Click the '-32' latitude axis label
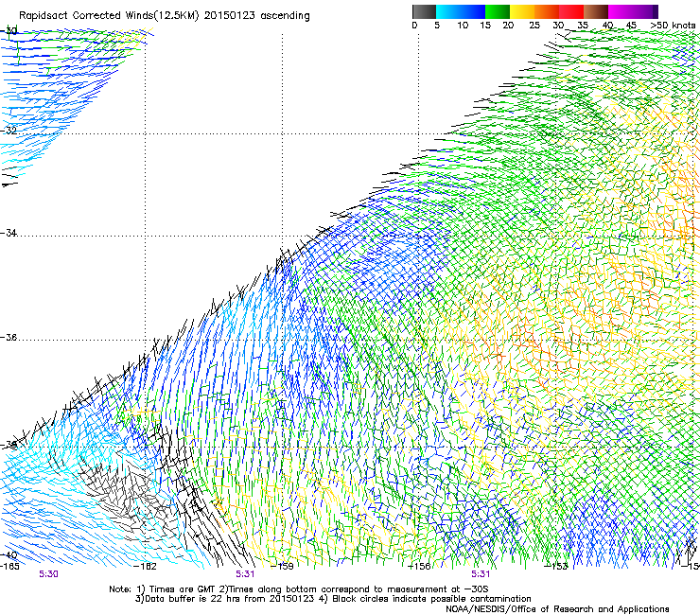The height and width of the screenshot is (615, 700). pos(9,131)
